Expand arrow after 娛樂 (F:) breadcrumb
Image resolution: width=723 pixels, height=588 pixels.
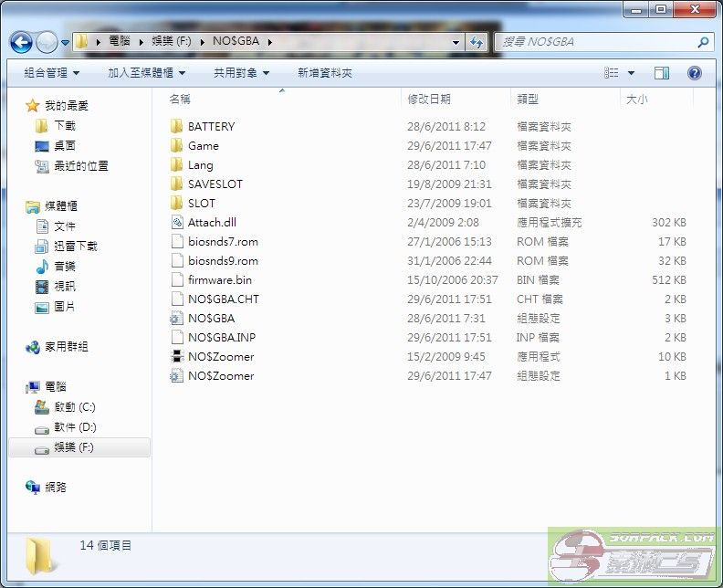click(202, 42)
